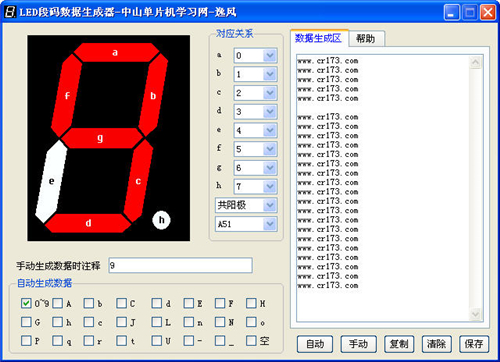Click the manual comment input field

(x=180, y=265)
